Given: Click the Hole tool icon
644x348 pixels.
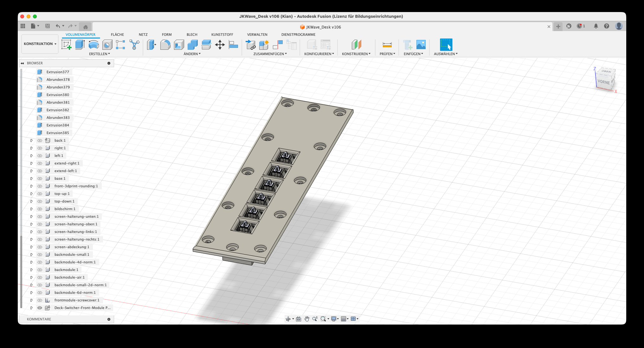Looking at the screenshot, I should (x=107, y=45).
